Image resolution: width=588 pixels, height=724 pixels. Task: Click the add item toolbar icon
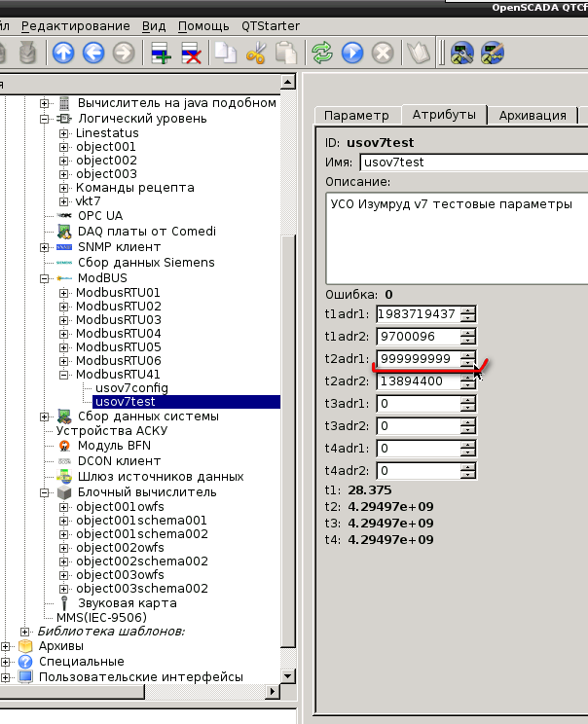[161, 54]
